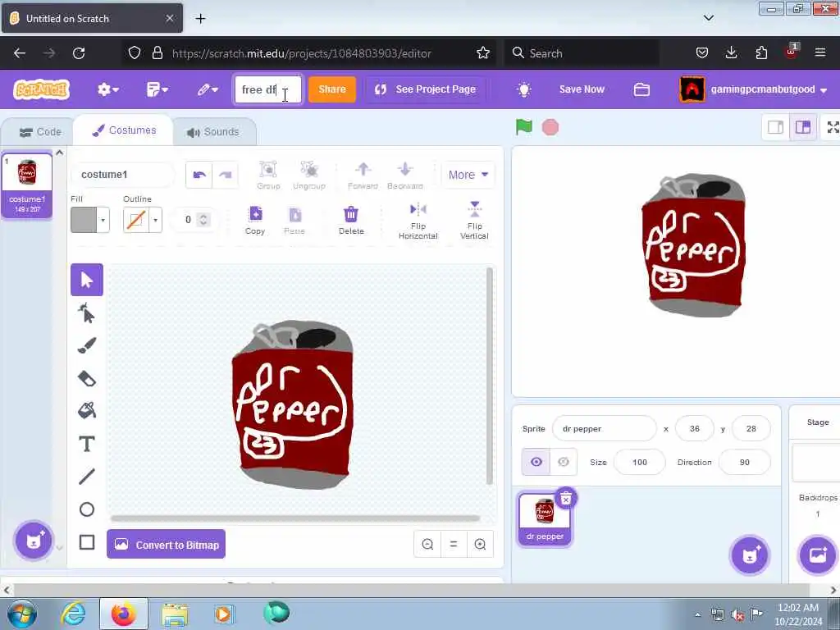This screenshot has height=630, width=840.
Task: Zoom in on the paint canvas
Action: [x=480, y=545]
